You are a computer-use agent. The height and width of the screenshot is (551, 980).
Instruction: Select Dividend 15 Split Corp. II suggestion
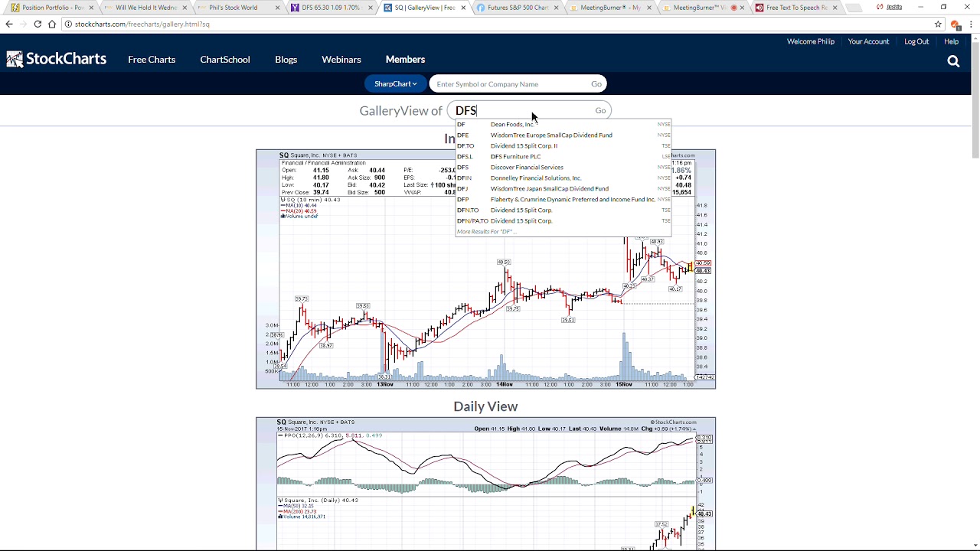pyautogui.click(x=563, y=145)
